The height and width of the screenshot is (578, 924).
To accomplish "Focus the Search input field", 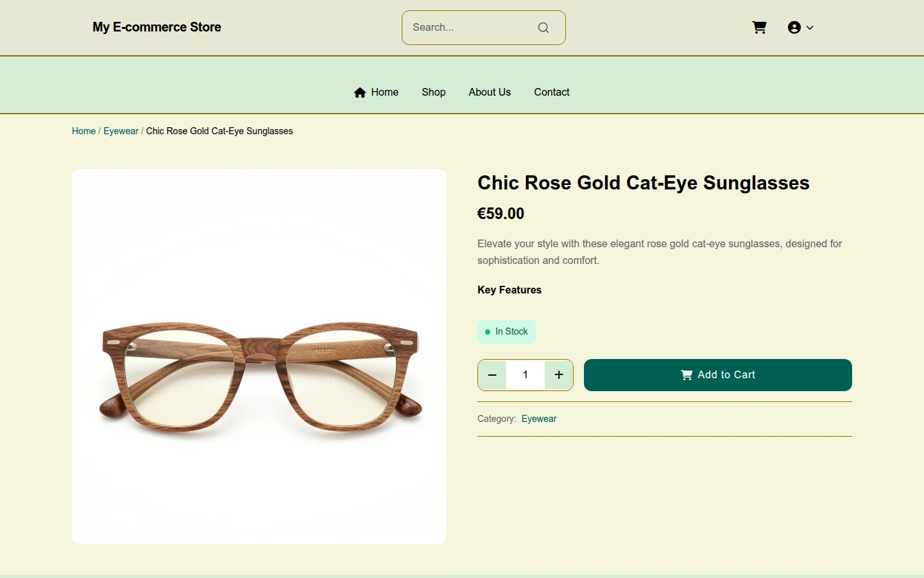I will click(x=483, y=28).
